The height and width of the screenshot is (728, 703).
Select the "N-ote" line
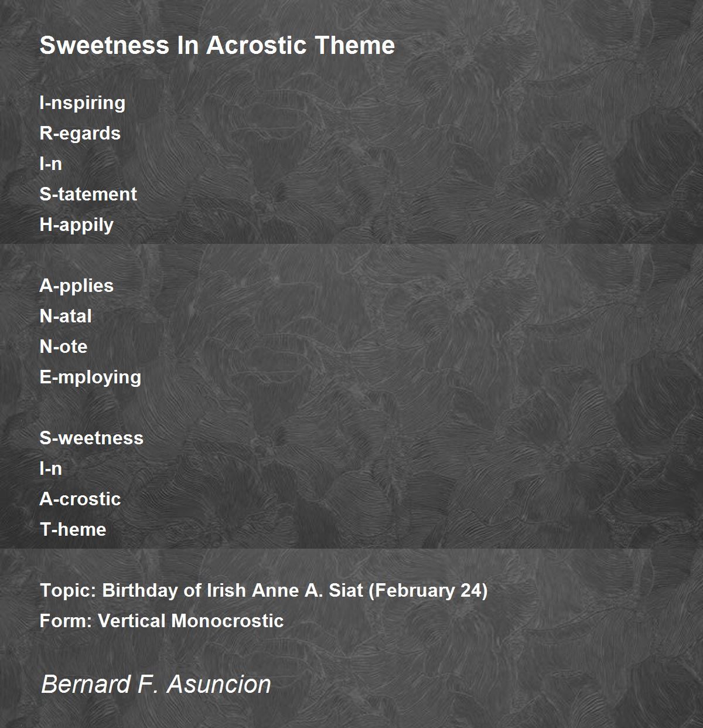63,346
